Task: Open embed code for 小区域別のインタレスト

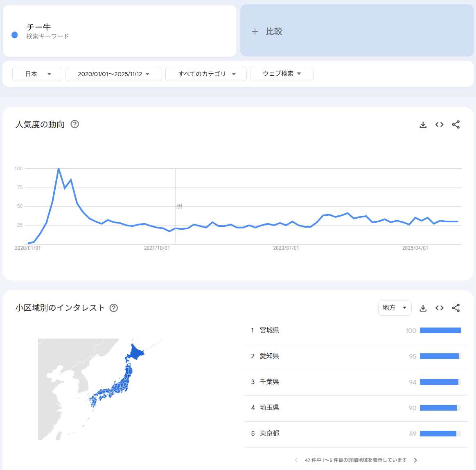Action: tap(440, 308)
